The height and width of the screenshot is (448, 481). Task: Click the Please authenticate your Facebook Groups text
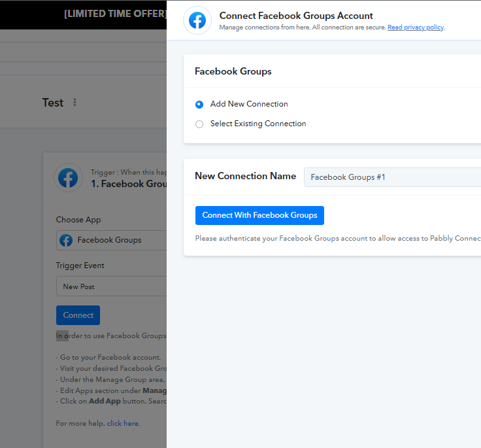(338, 239)
